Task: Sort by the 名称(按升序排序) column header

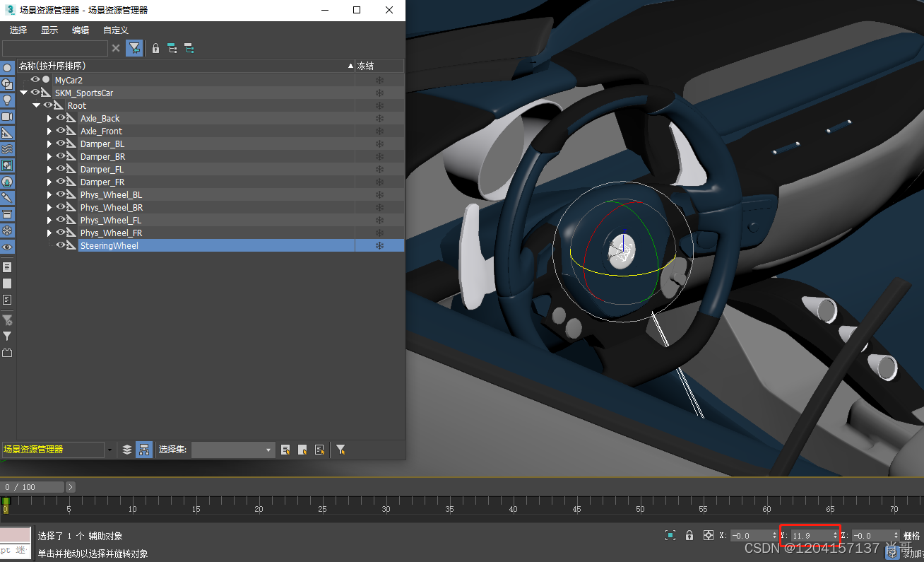Action: click(x=186, y=66)
